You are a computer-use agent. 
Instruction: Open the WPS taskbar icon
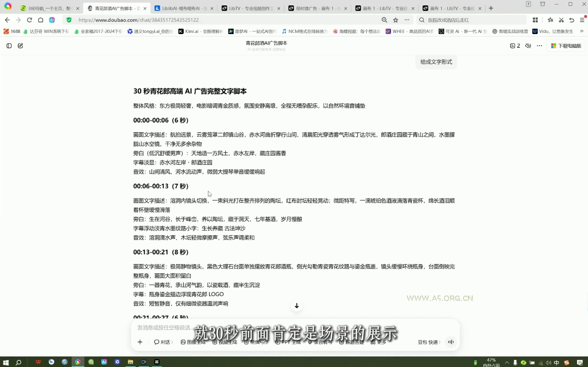pyautogui.click(x=38, y=362)
